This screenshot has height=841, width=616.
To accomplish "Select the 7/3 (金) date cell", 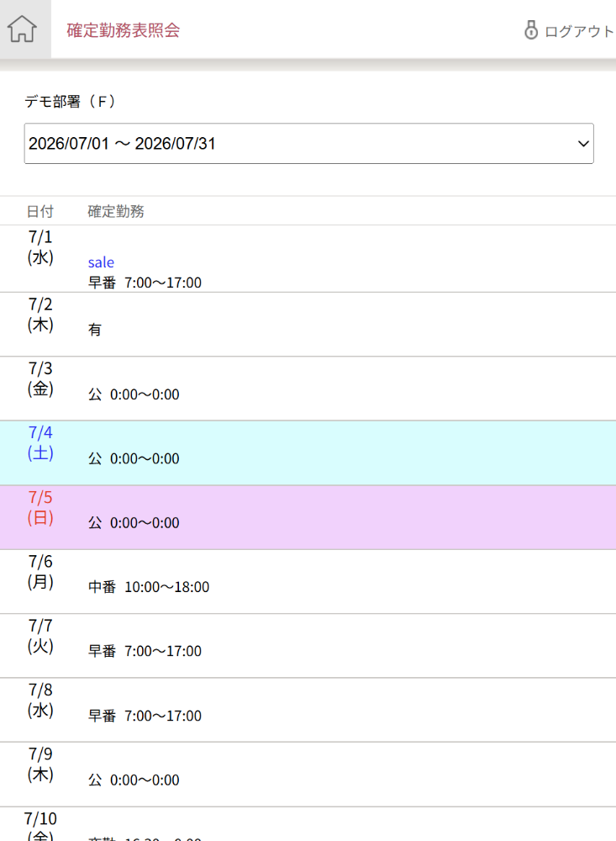I will pyautogui.click(x=40, y=378).
